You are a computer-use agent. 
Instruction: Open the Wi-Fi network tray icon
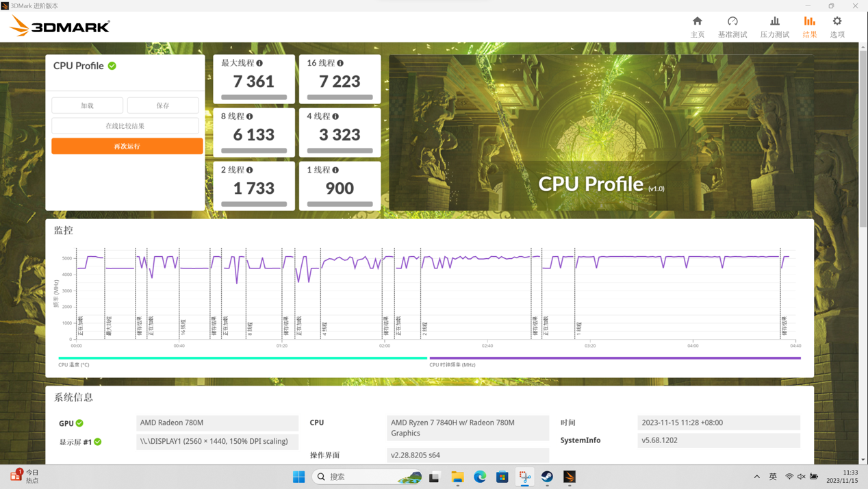[789, 477]
